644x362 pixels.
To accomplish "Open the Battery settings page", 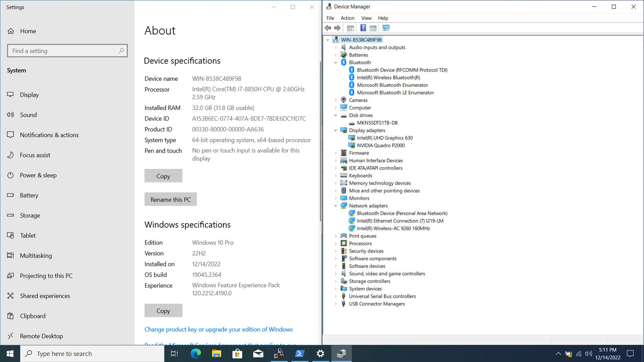I will coord(29,195).
